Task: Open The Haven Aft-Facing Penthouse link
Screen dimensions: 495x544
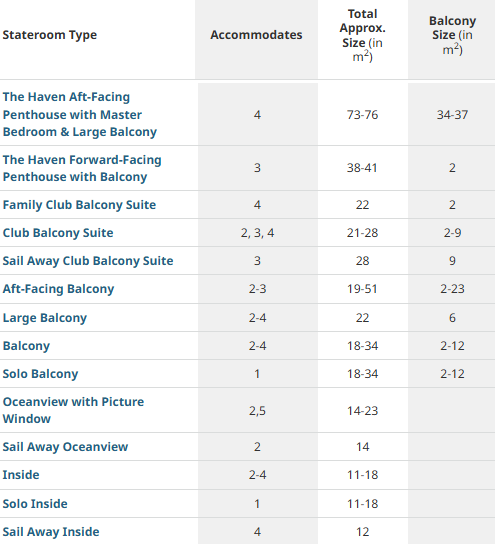Action: [80, 114]
